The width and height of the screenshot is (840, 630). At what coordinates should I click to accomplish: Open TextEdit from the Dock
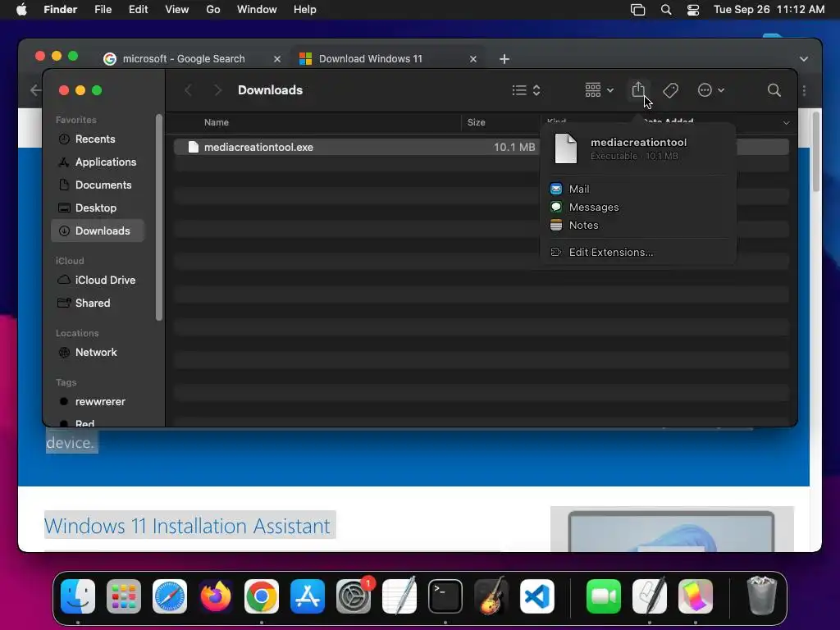(x=399, y=596)
